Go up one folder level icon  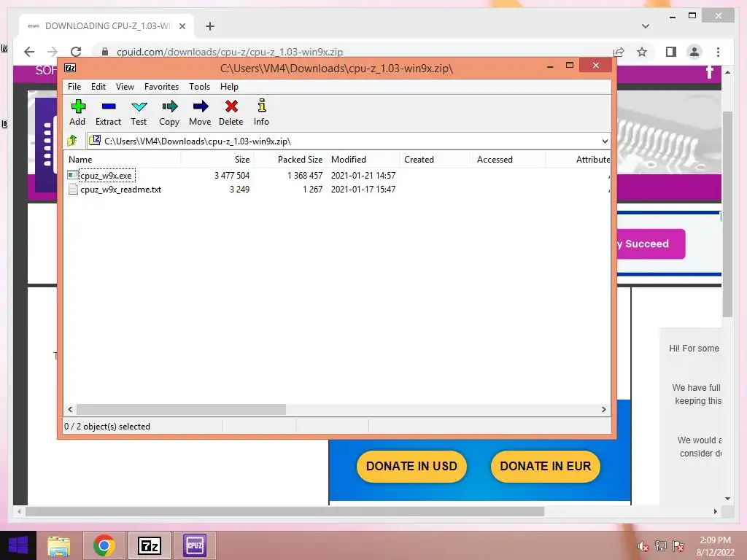click(x=72, y=141)
